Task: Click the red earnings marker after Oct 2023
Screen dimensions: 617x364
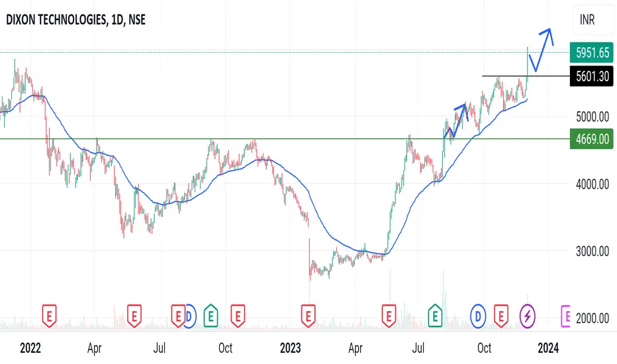Action: pyautogui.click(x=501, y=316)
